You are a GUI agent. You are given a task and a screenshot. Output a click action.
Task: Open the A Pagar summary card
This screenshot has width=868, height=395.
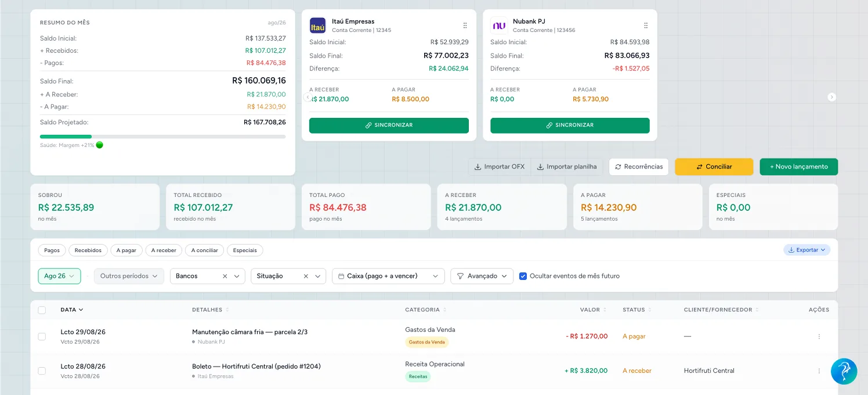coord(638,207)
